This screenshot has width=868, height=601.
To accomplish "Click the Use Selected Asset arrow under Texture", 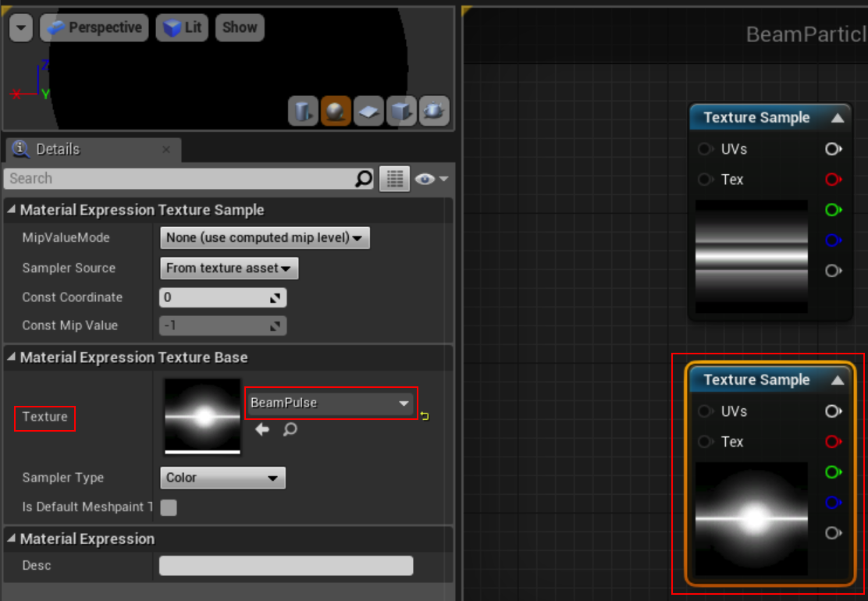I will pyautogui.click(x=262, y=429).
